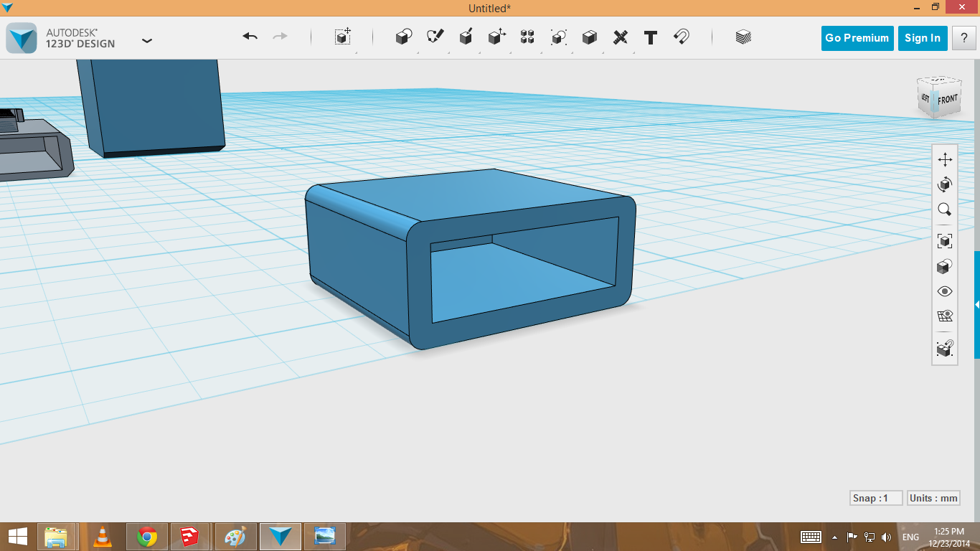Open the Sketch tools menu

pos(435,37)
